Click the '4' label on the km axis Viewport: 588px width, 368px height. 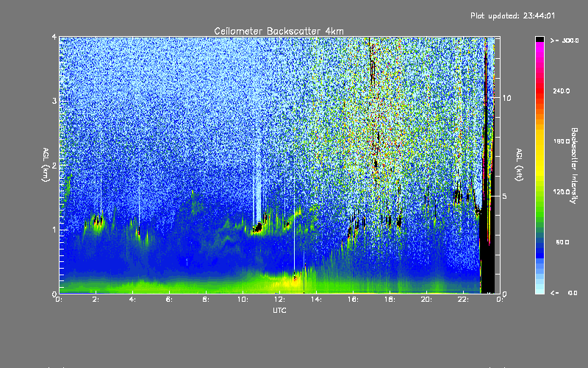54,38
